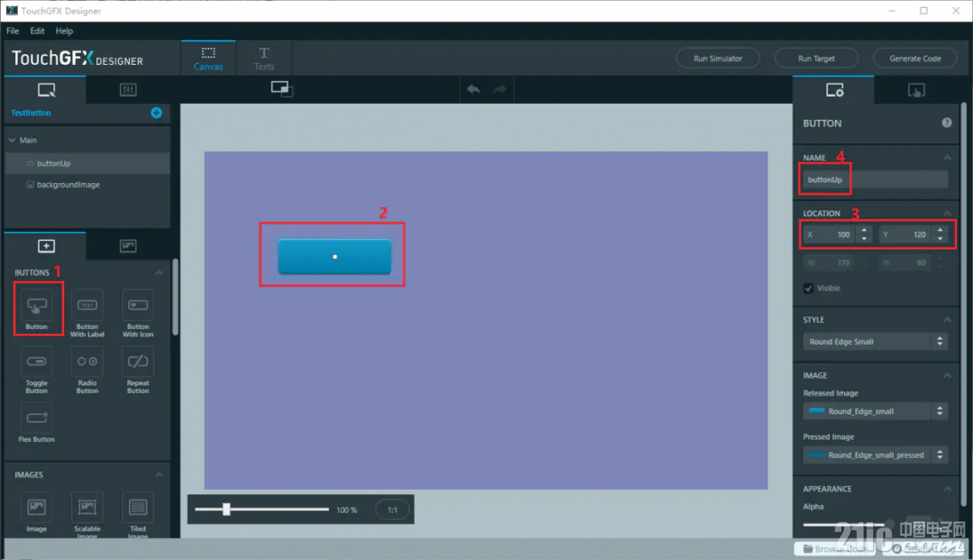Add an Image widget
The height and width of the screenshot is (560, 973).
(37, 513)
